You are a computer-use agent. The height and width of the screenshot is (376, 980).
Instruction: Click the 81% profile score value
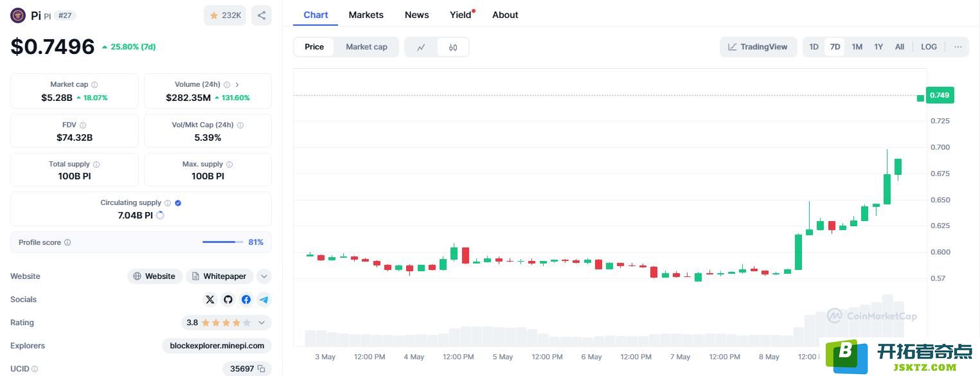(256, 242)
